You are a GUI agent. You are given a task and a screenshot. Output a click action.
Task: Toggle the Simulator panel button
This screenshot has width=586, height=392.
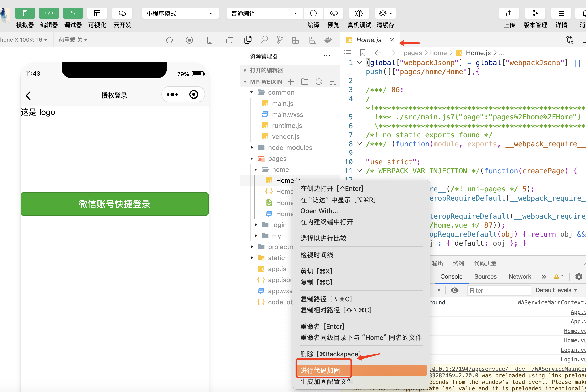click(25, 13)
